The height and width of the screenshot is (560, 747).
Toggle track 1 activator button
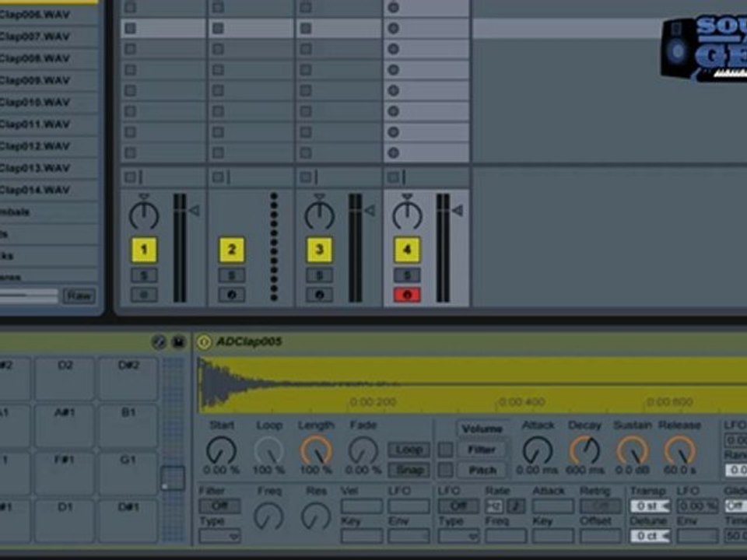144,250
